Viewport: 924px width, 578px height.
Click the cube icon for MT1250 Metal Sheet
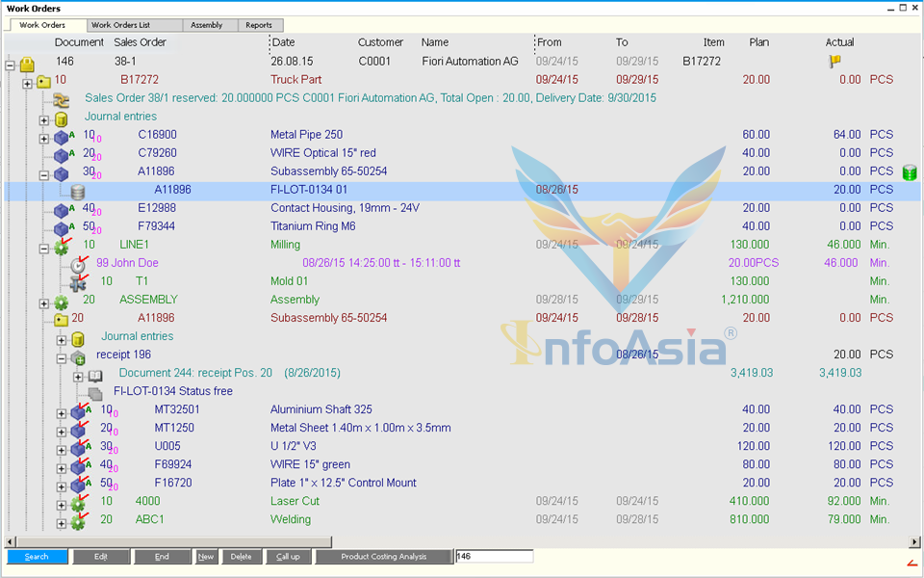pyautogui.click(x=78, y=431)
